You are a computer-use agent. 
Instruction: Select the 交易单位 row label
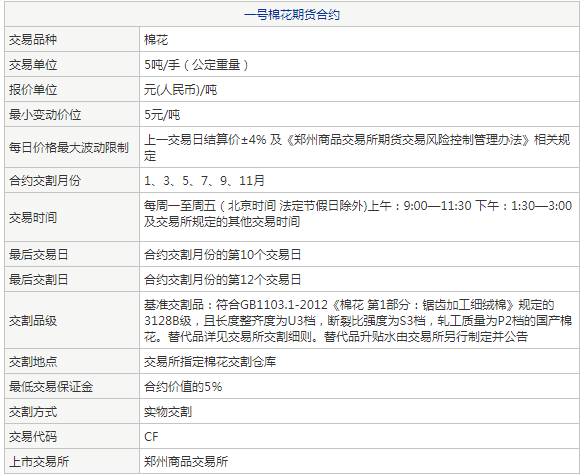click(72, 64)
